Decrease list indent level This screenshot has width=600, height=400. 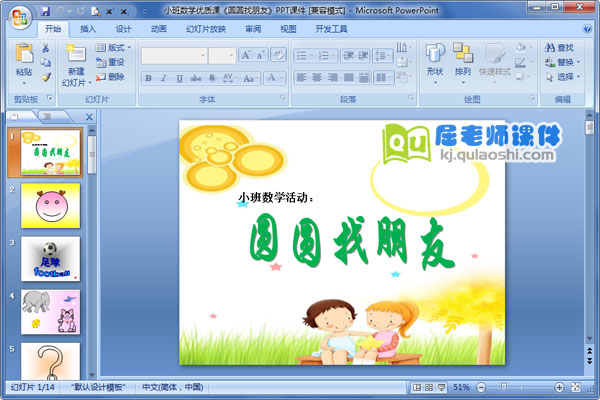348,56
